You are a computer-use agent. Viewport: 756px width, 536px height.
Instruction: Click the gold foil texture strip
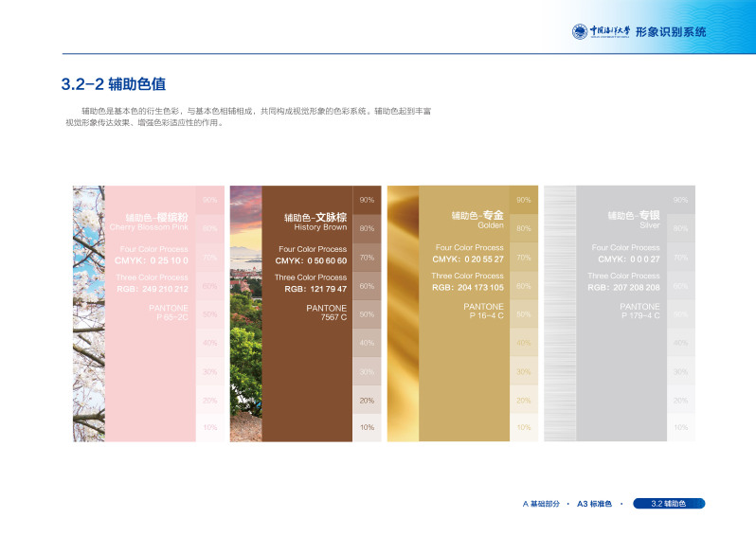(403, 313)
